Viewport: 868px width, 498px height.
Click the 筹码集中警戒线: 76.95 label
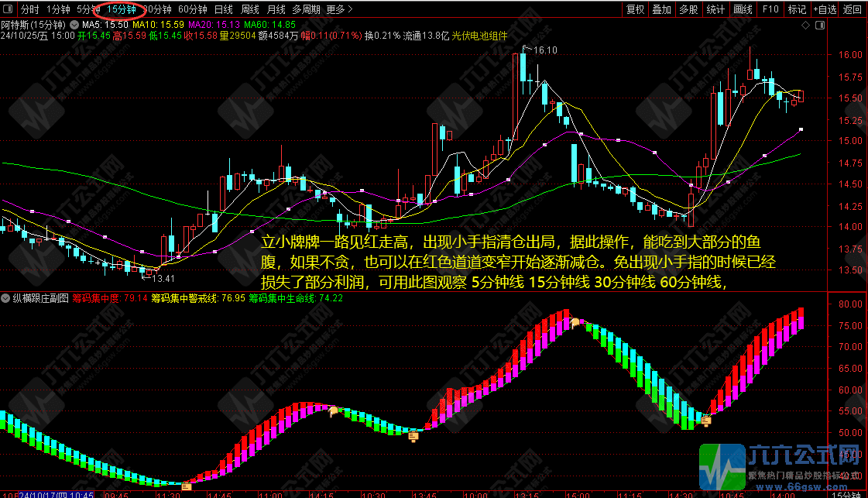click(198, 298)
